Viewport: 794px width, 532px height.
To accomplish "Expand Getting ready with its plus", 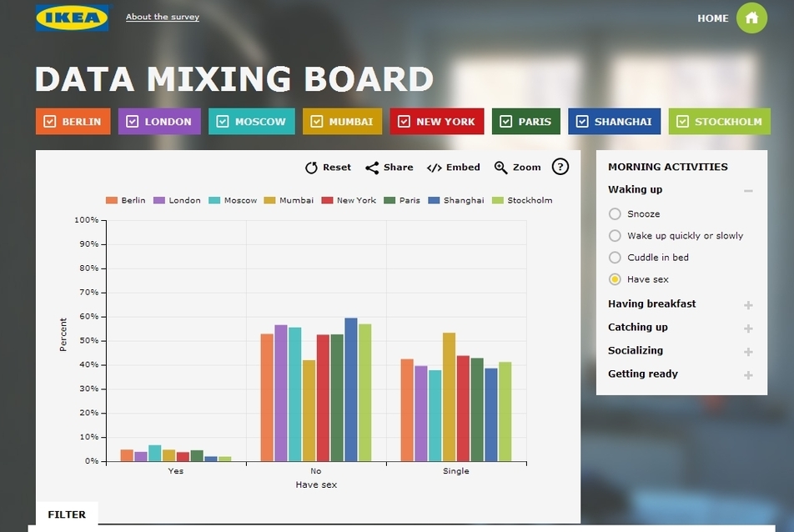I will [x=748, y=375].
